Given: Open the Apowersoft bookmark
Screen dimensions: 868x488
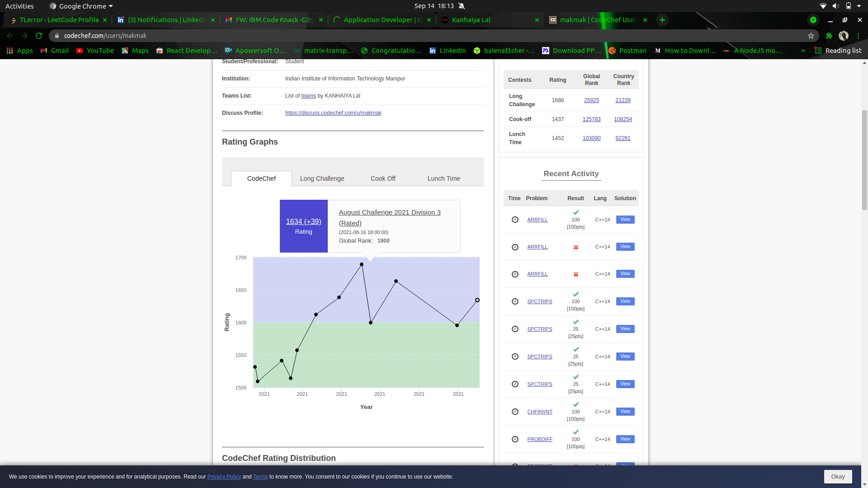Looking at the screenshot, I should pyautogui.click(x=255, y=51).
